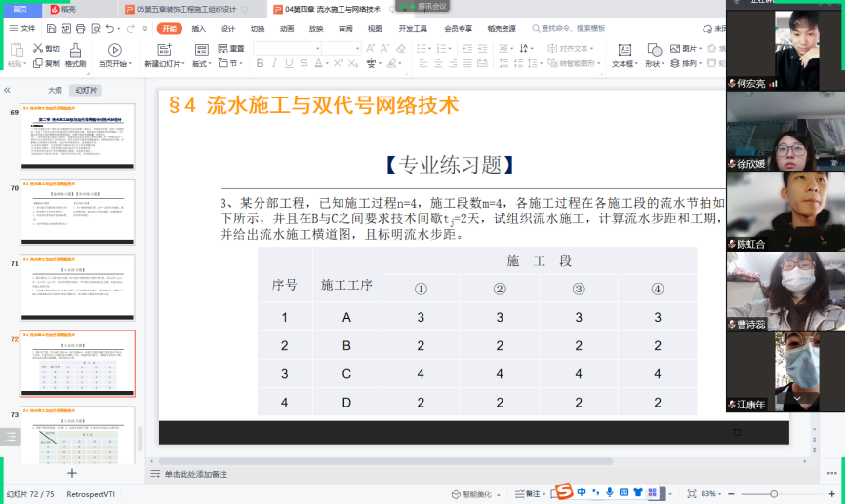The image size is (845, 504).
Task: Select slide 71 thumbnail
Action: [x=78, y=288]
